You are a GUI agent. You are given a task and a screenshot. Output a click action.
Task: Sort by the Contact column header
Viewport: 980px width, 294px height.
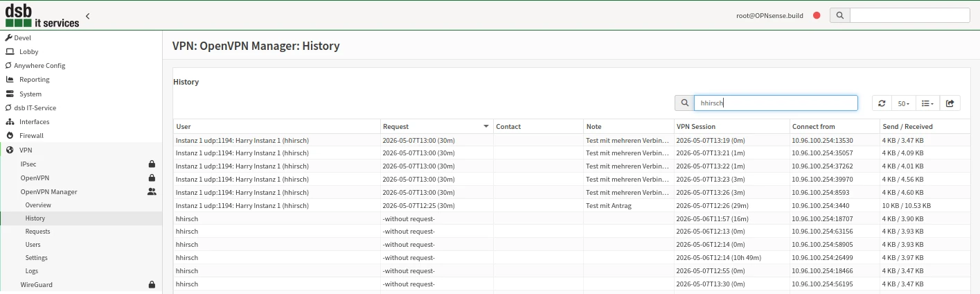[538, 127]
